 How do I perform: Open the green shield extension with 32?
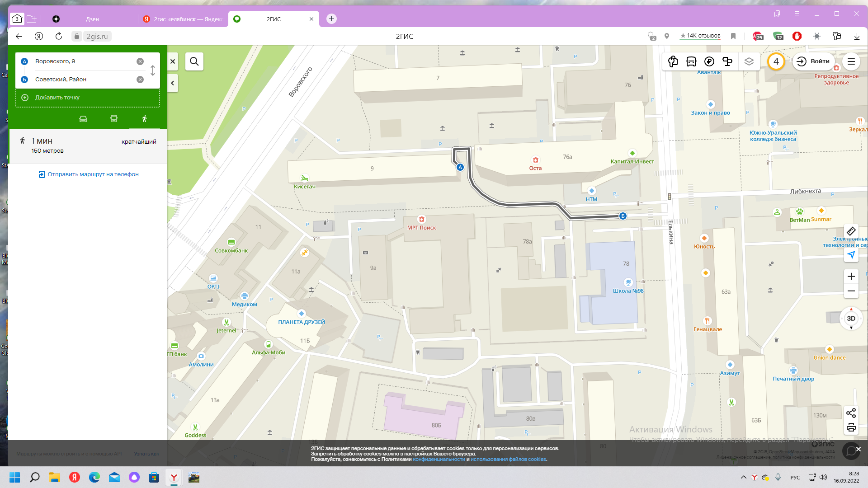click(778, 36)
